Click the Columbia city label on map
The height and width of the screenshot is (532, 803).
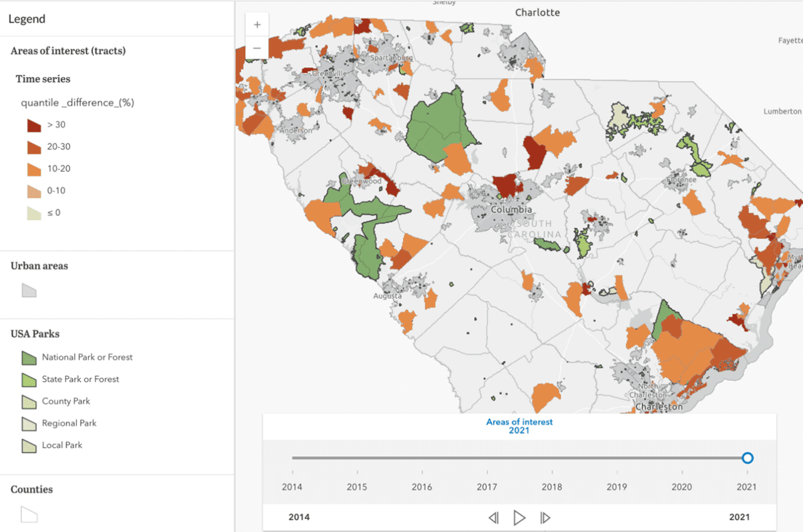(511, 210)
